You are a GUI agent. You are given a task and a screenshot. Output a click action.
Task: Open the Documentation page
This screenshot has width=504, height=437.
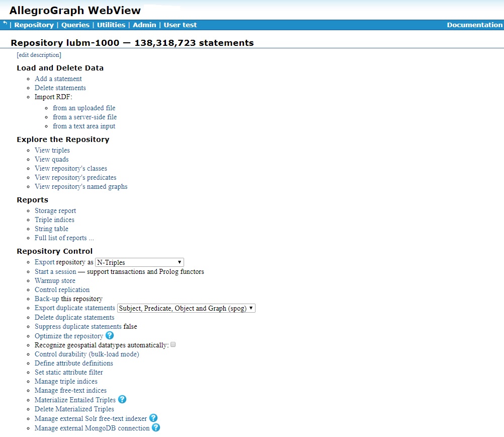coord(474,25)
